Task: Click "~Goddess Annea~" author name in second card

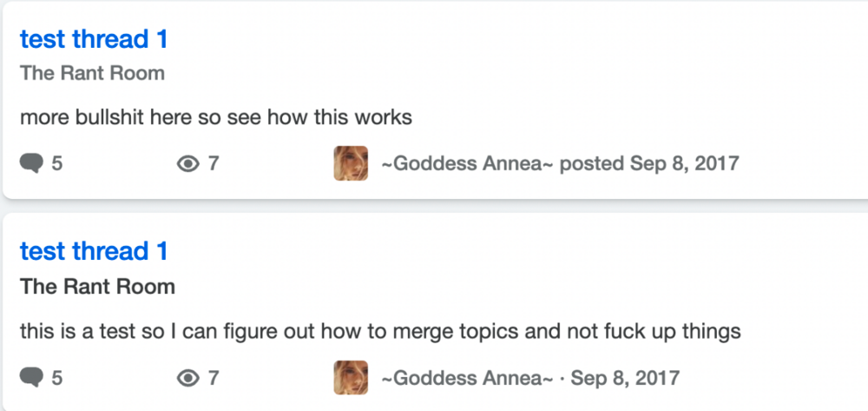Action: point(467,378)
